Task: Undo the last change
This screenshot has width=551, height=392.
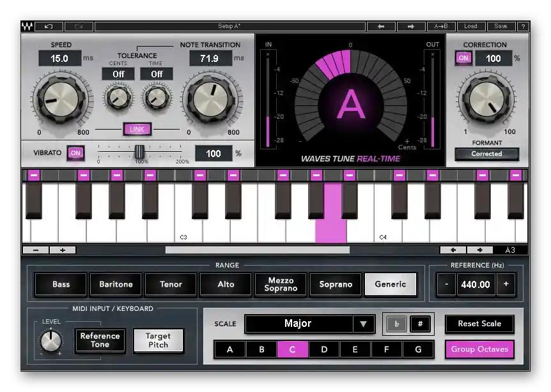Action: tap(49, 26)
